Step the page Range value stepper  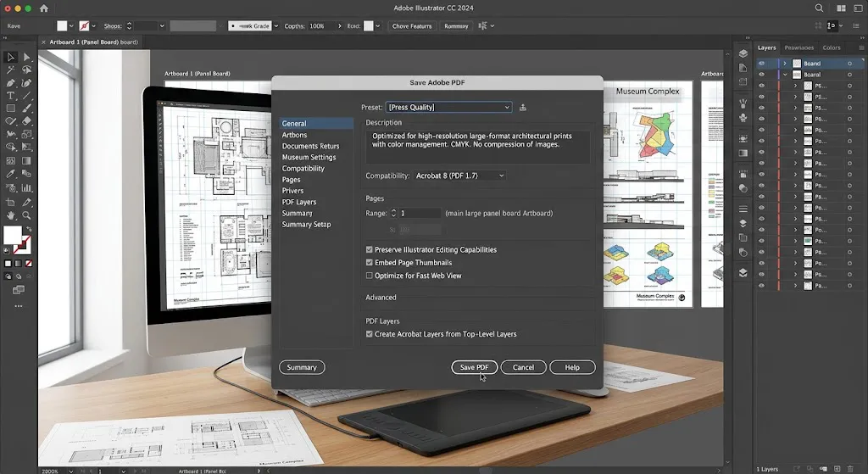click(x=393, y=213)
